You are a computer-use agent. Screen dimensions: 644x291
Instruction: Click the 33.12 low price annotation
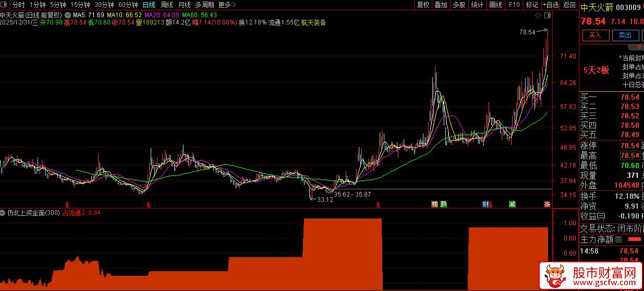[x=325, y=199]
